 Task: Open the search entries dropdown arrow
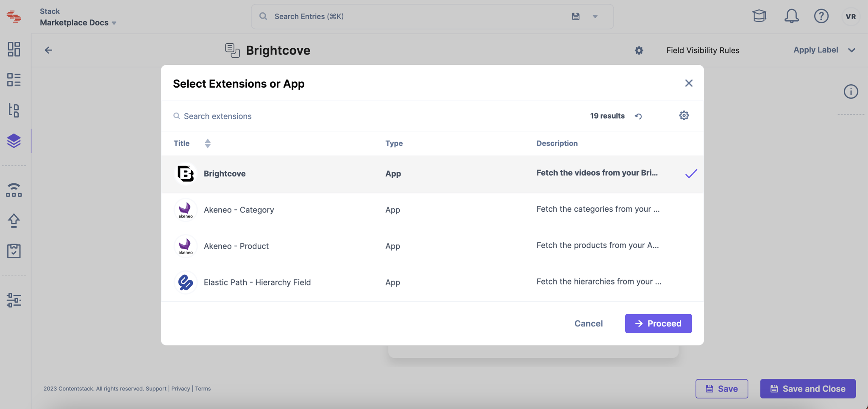[595, 17]
